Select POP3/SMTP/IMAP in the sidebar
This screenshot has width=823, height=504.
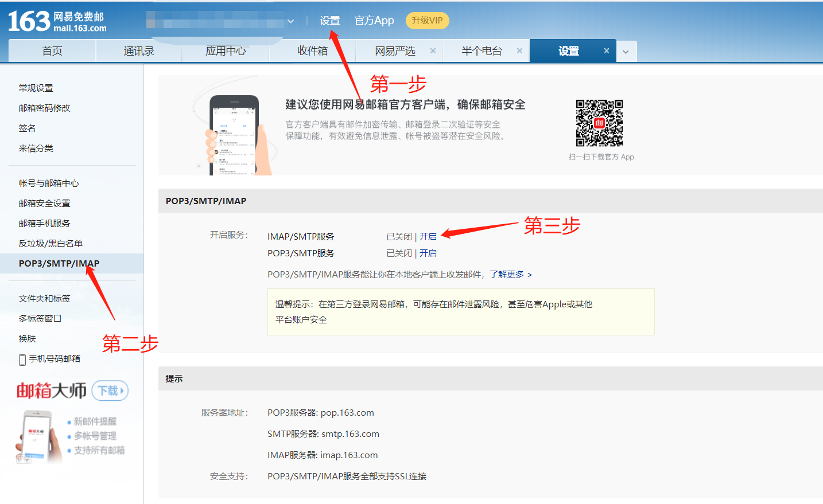click(x=57, y=263)
